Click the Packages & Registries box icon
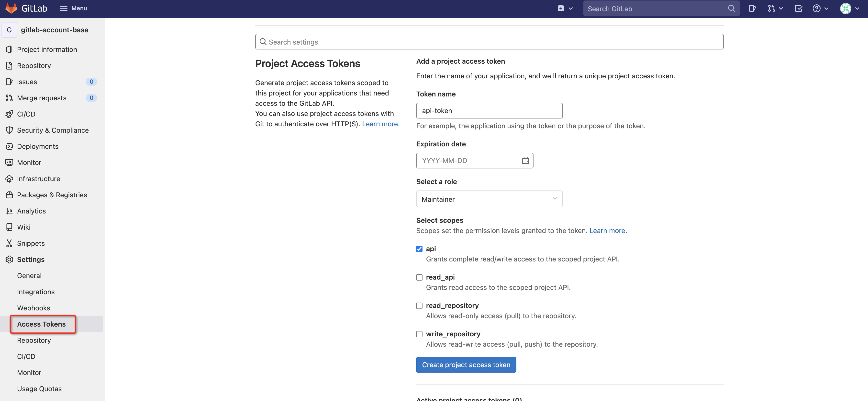This screenshot has width=868, height=401. (x=10, y=195)
